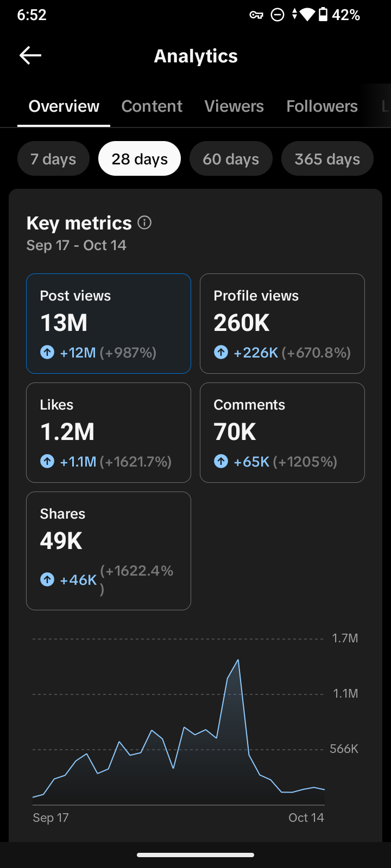The height and width of the screenshot is (868, 391).
Task: Select the Likes metric card
Action: point(109,433)
